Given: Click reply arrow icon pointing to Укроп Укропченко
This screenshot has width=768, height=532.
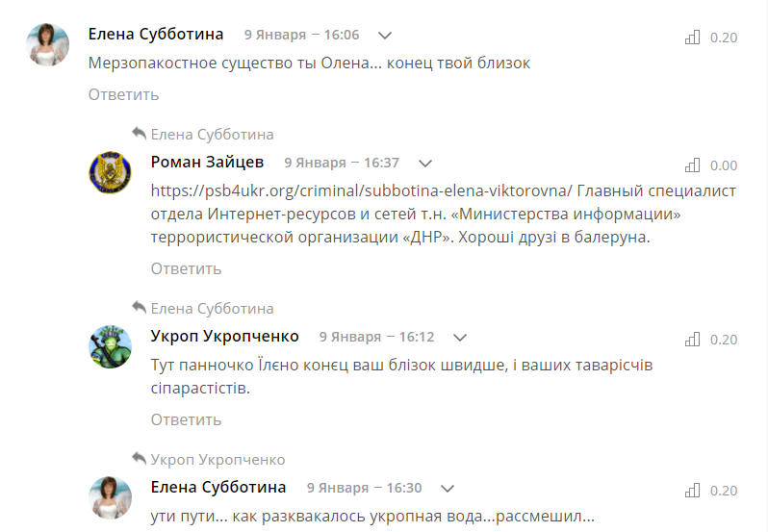Looking at the screenshot, I should click(139, 459).
